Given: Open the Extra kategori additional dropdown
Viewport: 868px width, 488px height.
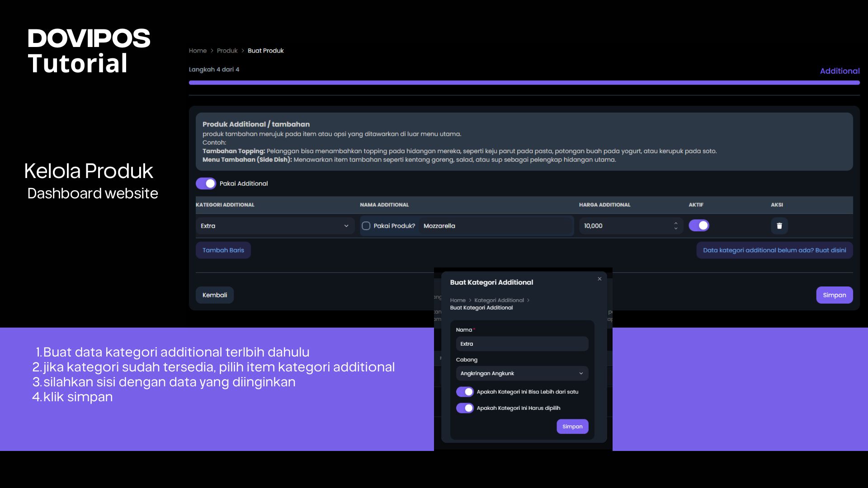Looking at the screenshot, I should click(275, 226).
